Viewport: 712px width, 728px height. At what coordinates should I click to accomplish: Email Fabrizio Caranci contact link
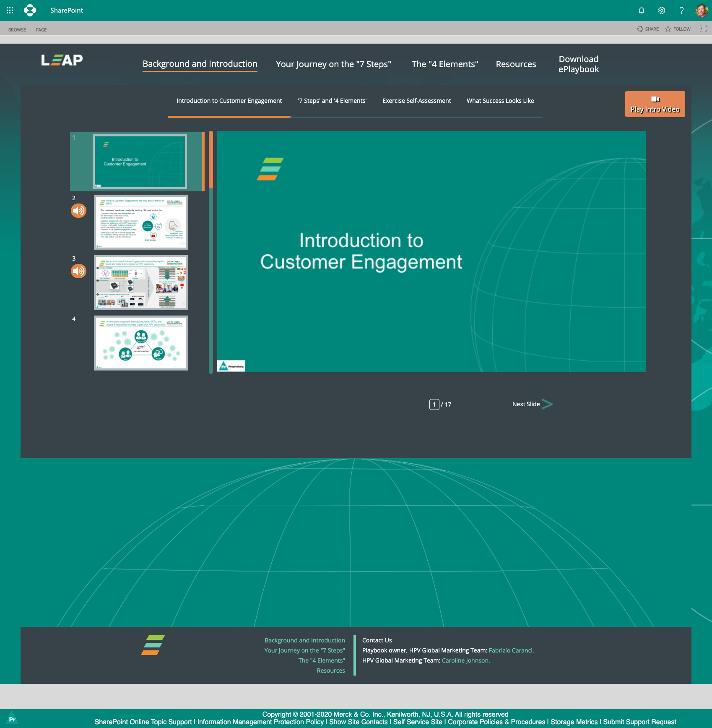[x=511, y=650]
